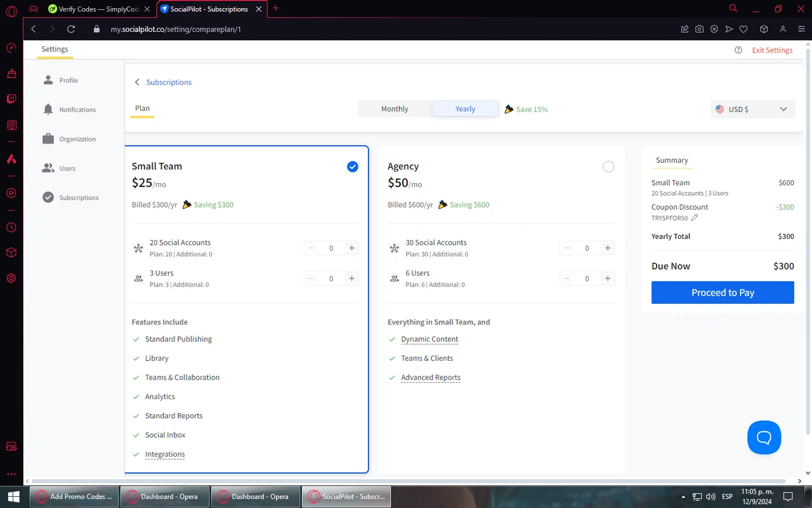Increase Small Team additional users
Image resolution: width=812 pixels, height=508 pixels.
pos(352,278)
